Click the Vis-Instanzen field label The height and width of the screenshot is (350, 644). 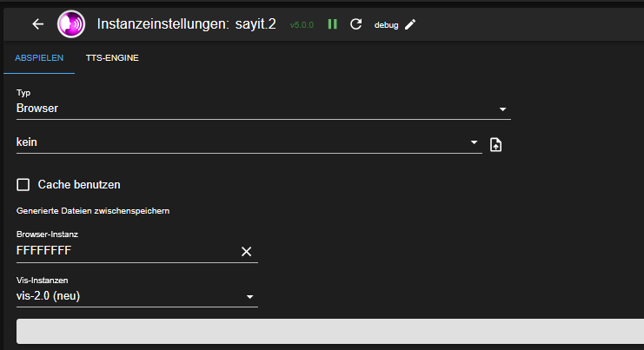[x=42, y=281]
